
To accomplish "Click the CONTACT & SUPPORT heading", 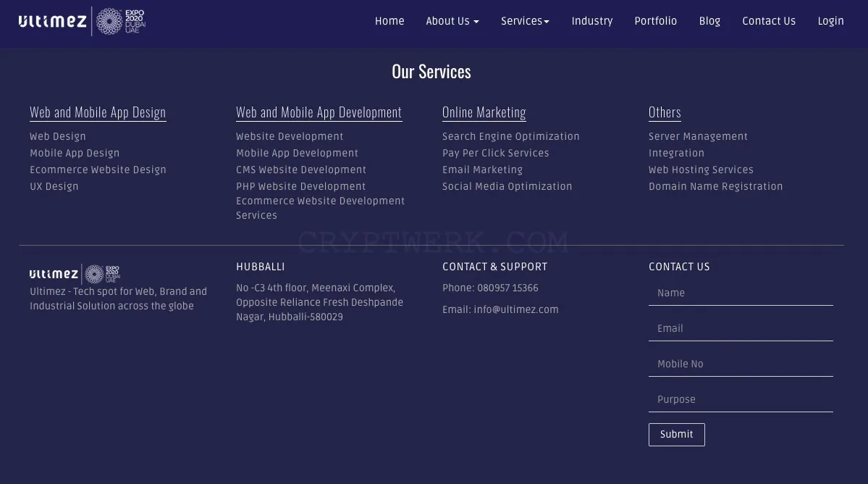I will click(x=494, y=267).
